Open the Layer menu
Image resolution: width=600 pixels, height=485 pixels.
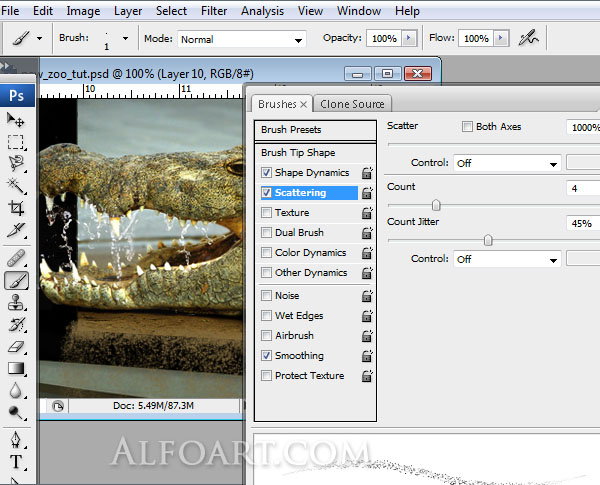[x=128, y=11]
